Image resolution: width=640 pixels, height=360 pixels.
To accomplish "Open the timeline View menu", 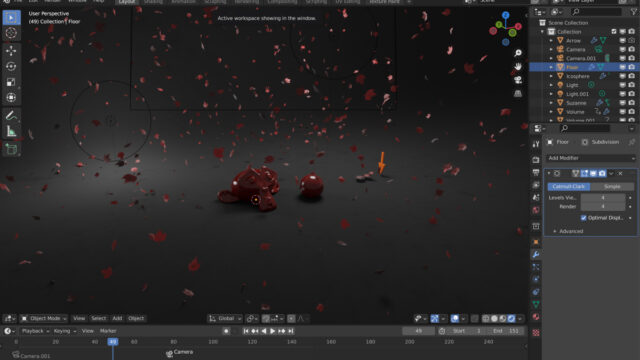I will click(x=88, y=331).
